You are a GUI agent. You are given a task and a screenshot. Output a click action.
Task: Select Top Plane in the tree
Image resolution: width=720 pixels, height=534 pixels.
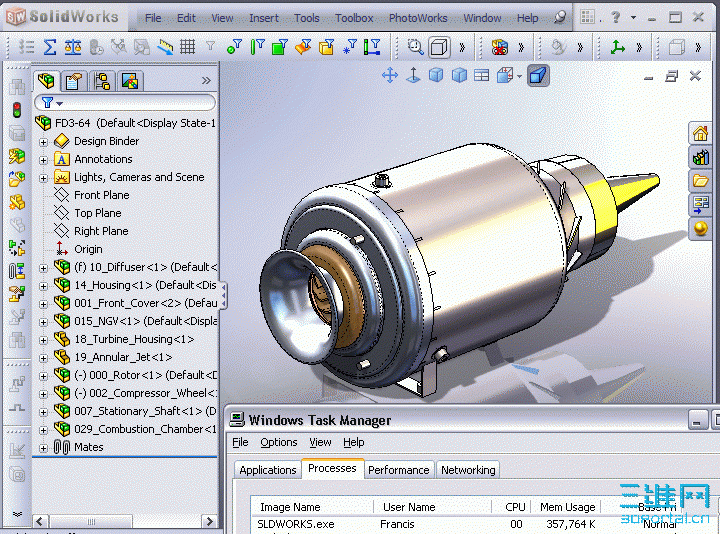(x=98, y=213)
